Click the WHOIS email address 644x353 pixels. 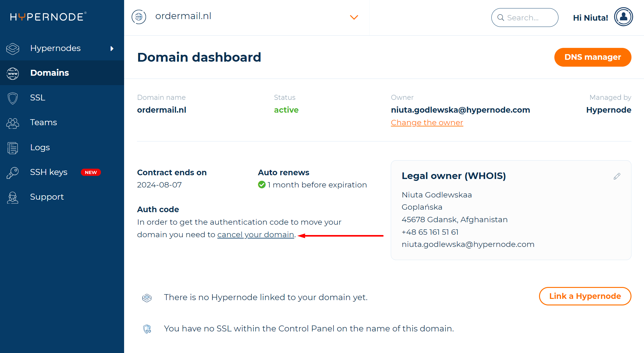[468, 244]
